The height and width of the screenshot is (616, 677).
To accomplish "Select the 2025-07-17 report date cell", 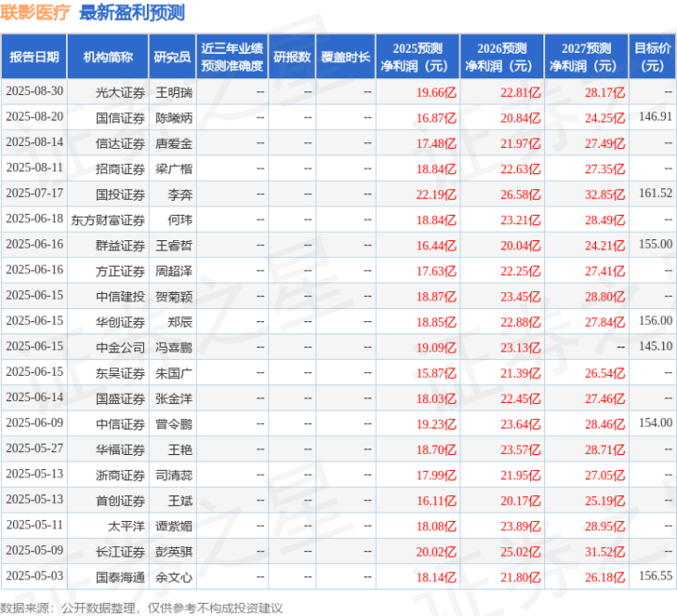I will tap(34, 194).
